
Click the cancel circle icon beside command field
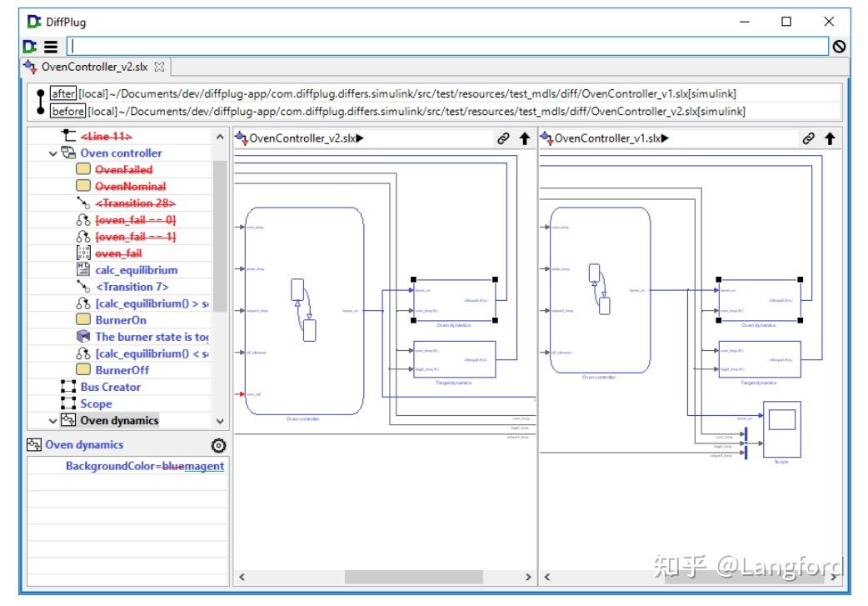pos(839,47)
